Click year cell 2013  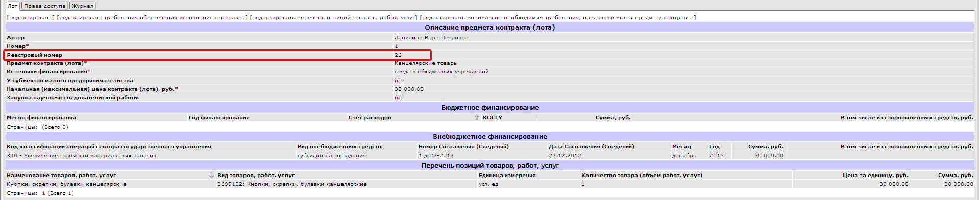click(x=717, y=156)
